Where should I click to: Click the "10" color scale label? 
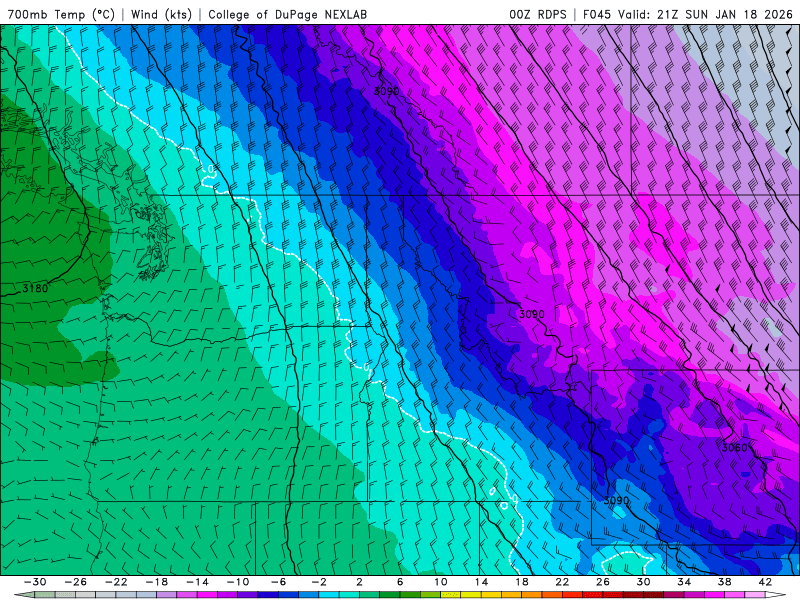(x=441, y=582)
